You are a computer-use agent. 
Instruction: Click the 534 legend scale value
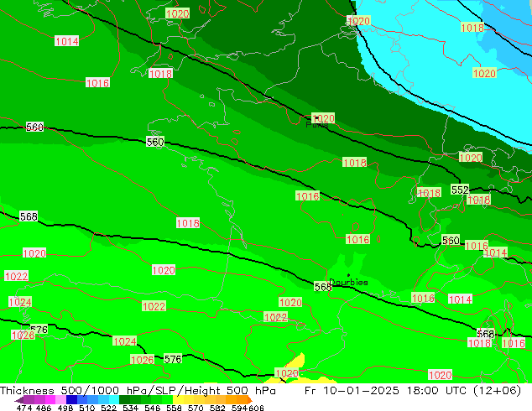[x=130, y=408]
